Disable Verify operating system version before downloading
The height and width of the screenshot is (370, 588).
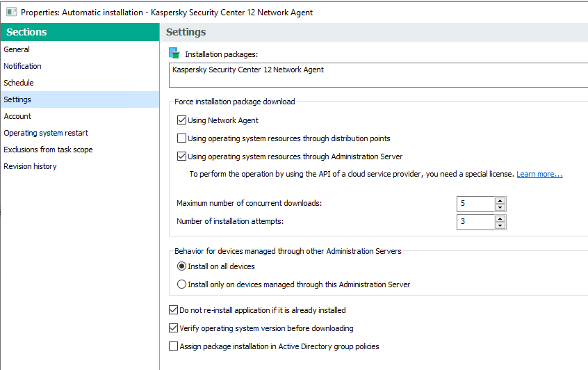pyautogui.click(x=174, y=328)
